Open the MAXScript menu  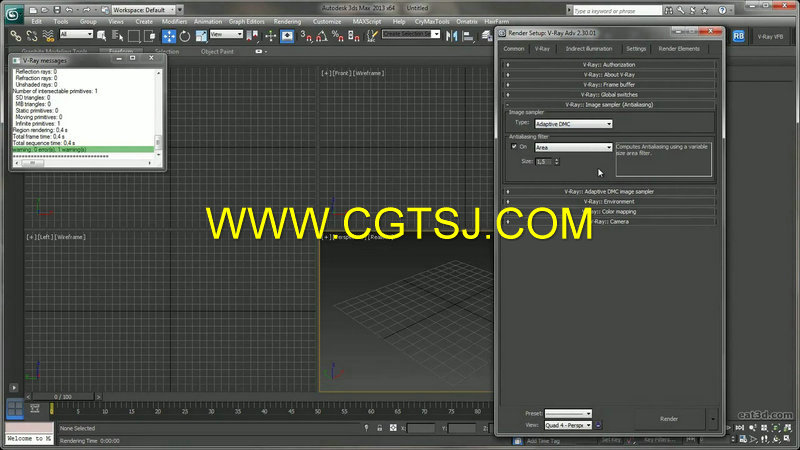coord(367,21)
